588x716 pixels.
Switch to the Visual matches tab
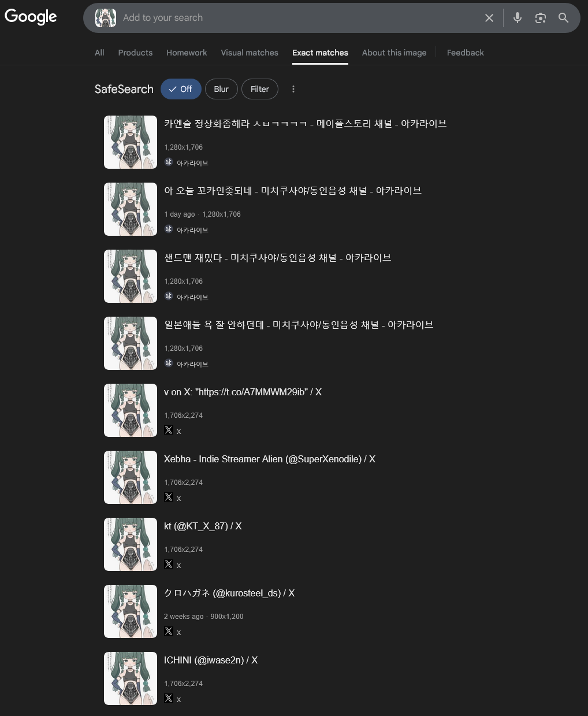pos(250,53)
